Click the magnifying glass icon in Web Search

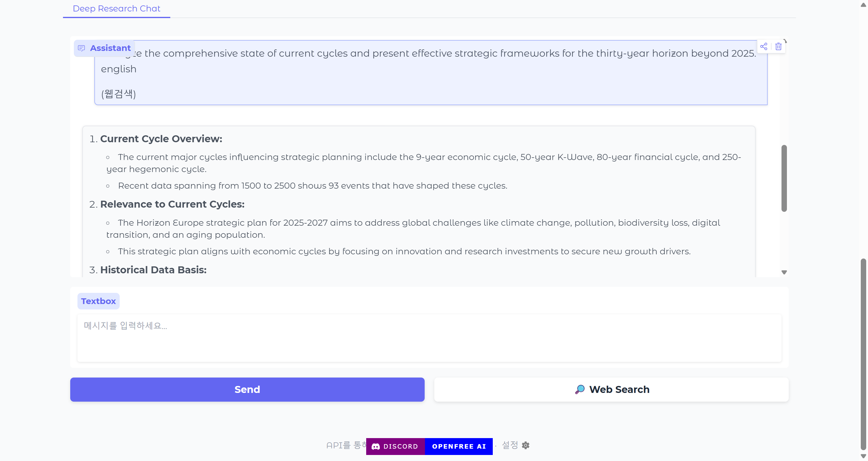(x=580, y=389)
